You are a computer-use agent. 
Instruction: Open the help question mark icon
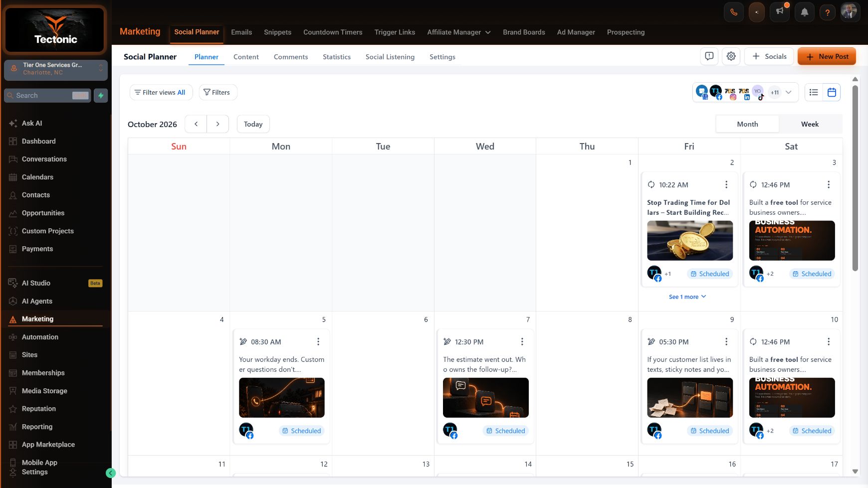click(x=828, y=12)
